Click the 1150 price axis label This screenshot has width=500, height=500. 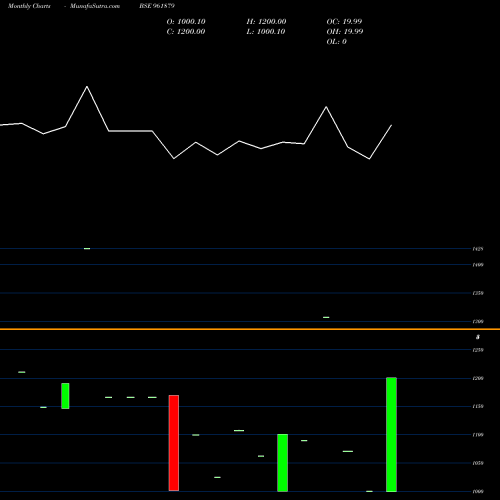point(478,406)
